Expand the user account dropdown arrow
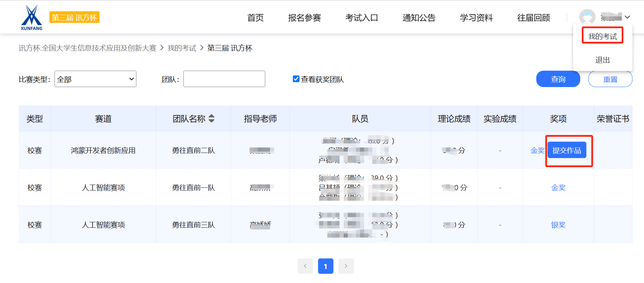Viewport: 644px width, 283px height. coord(627,17)
